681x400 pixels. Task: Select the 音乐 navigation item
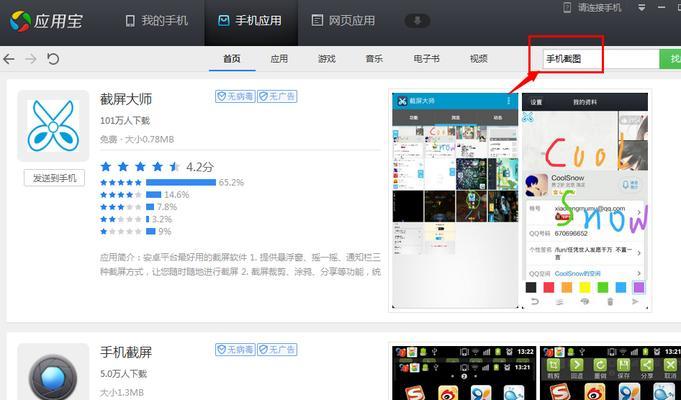pos(374,59)
